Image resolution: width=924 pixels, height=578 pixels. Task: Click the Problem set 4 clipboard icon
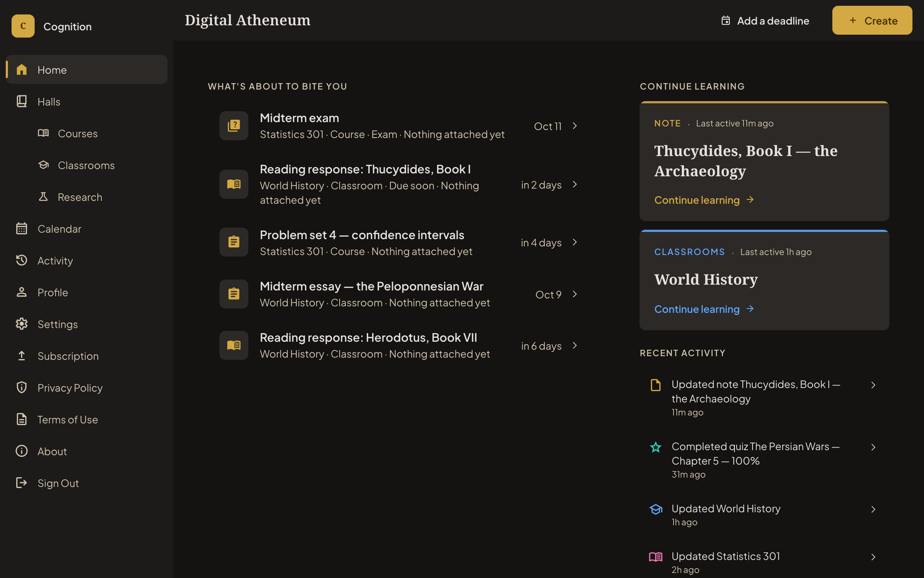pos(234,242)
